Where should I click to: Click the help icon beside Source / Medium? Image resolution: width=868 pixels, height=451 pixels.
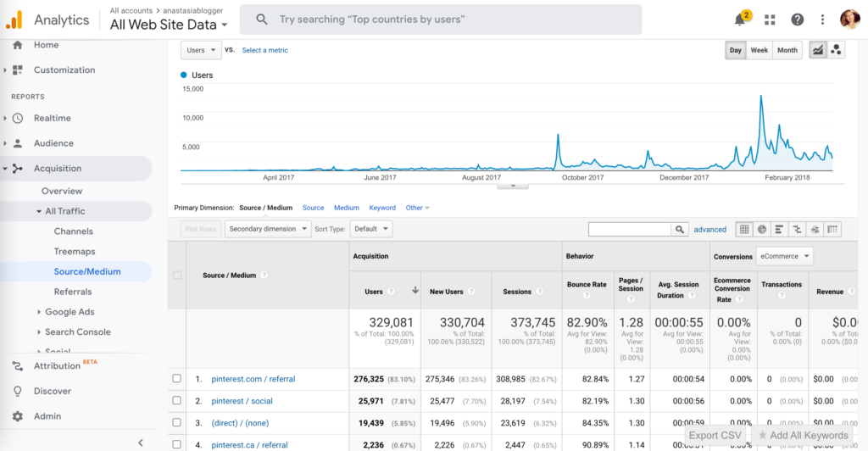tap(264, 275)
